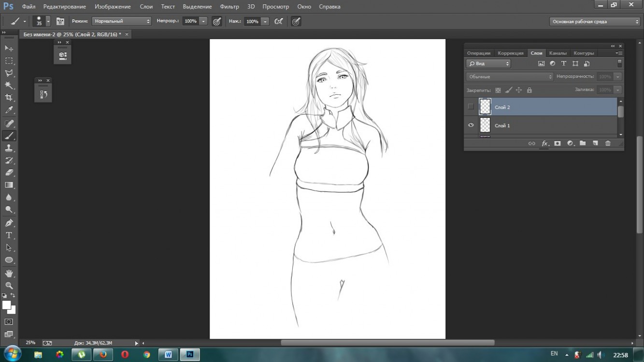Switch to the Каналы tab
This screenshot has height=362, width=644.
pos(558,53)
